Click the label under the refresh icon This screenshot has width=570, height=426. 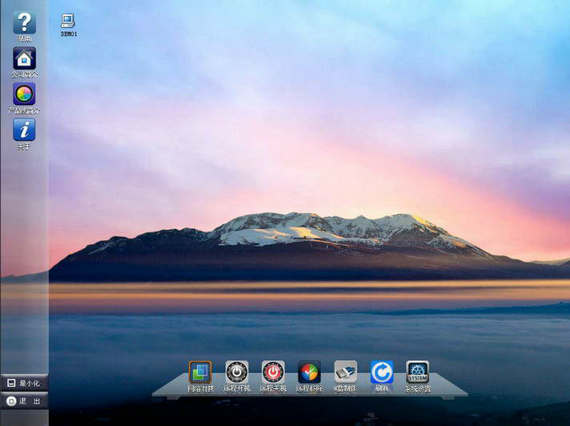point(382,389)
